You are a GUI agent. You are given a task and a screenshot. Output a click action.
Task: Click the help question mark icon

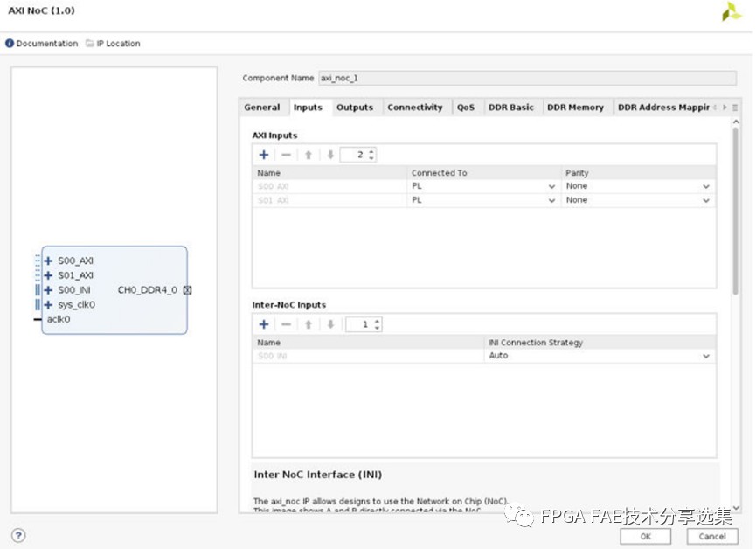point(18,535)
